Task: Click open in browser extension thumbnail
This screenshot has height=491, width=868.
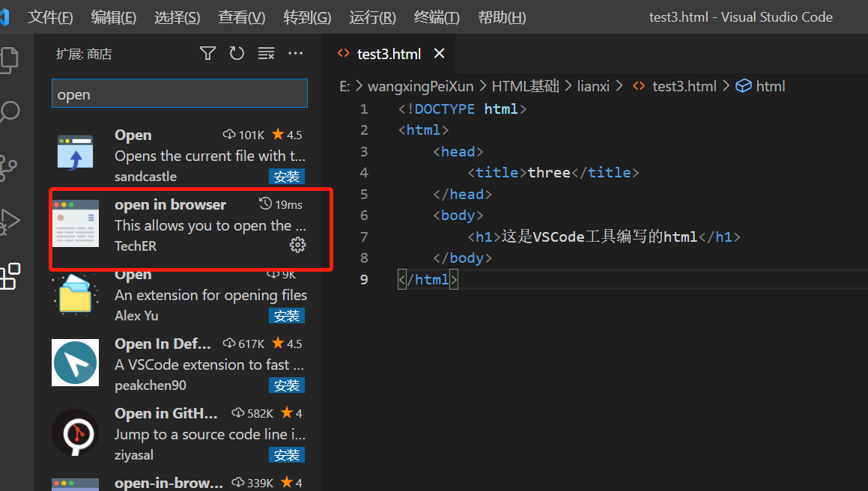Action: tap(76, 223)
